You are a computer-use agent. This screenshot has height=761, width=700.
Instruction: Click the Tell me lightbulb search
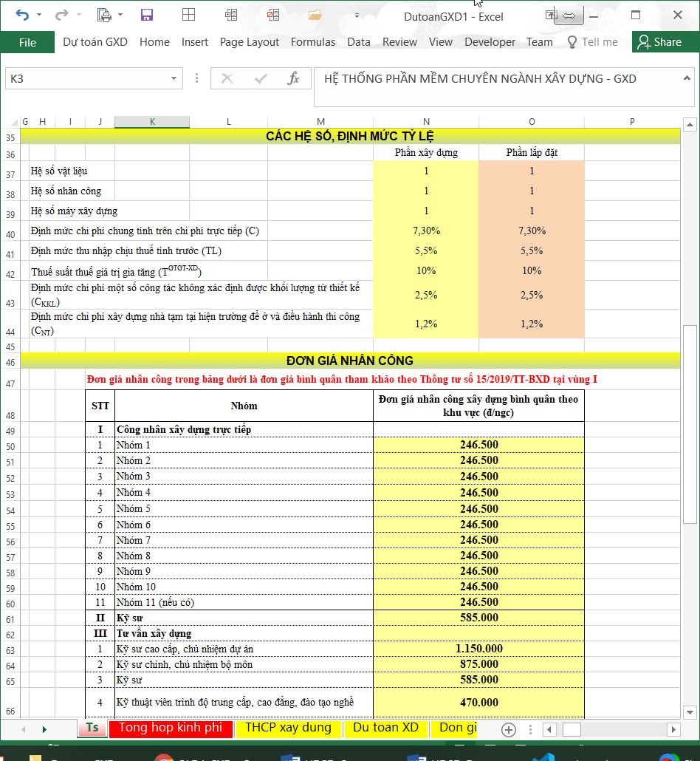591,42
